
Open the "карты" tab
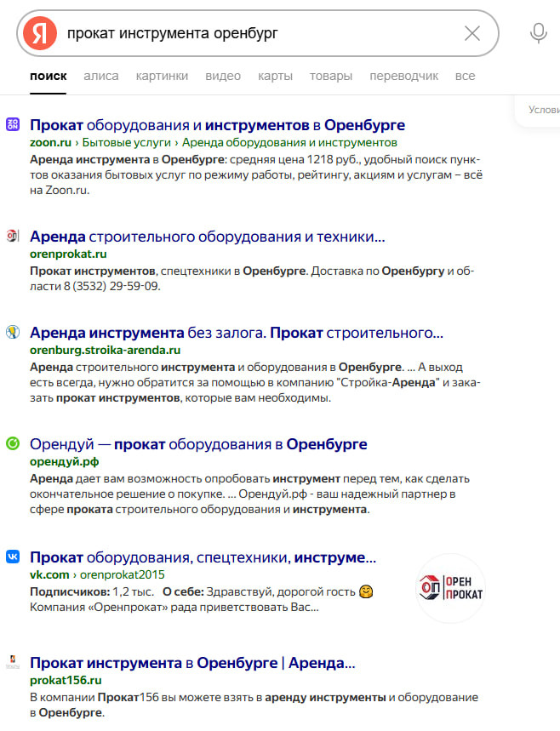(275, 76)
